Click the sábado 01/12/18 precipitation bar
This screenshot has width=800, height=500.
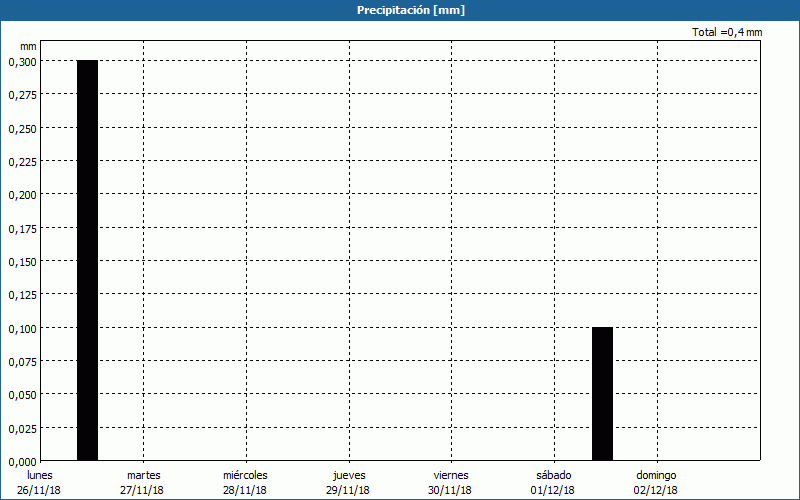click(602, 394)
